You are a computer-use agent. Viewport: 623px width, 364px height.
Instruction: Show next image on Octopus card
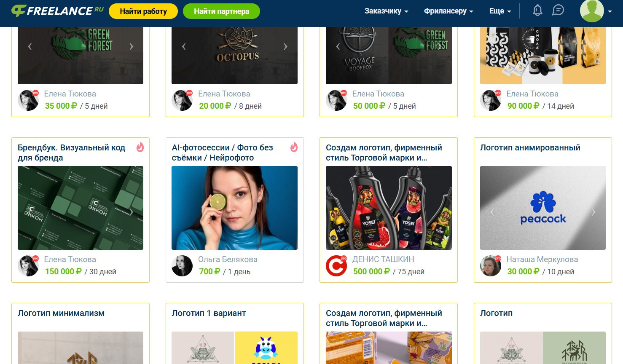tap(285, 46)
